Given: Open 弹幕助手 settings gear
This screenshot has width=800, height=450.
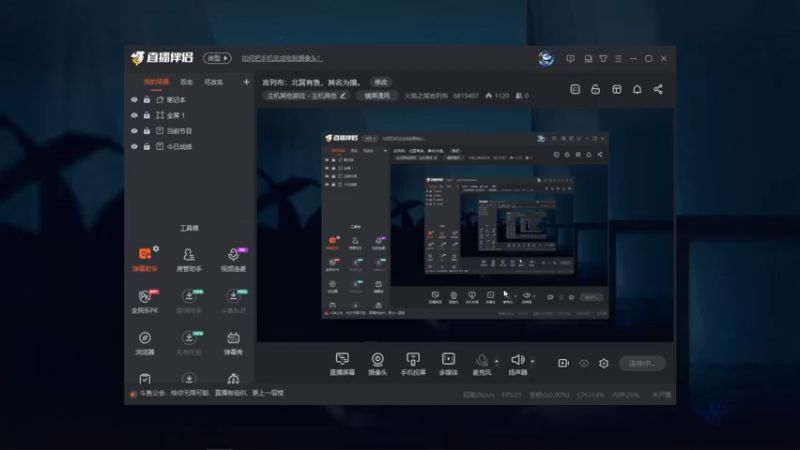Looking at the screenshot, I should pos(156,249).
